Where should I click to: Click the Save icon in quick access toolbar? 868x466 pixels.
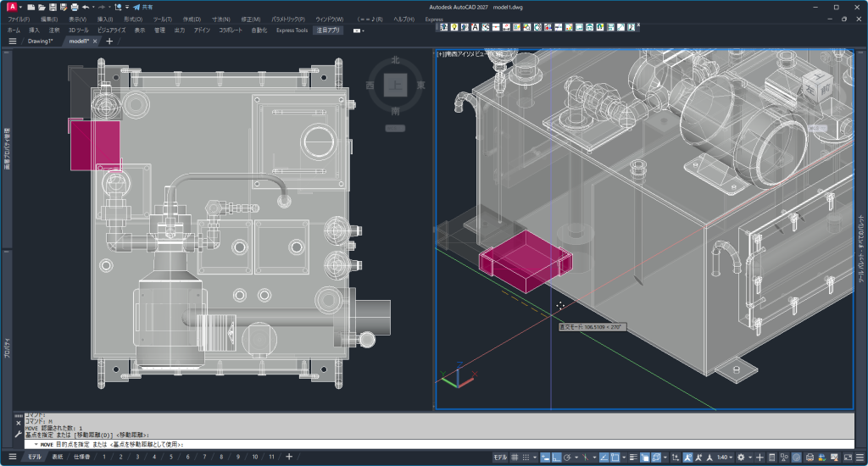[53, 7]
